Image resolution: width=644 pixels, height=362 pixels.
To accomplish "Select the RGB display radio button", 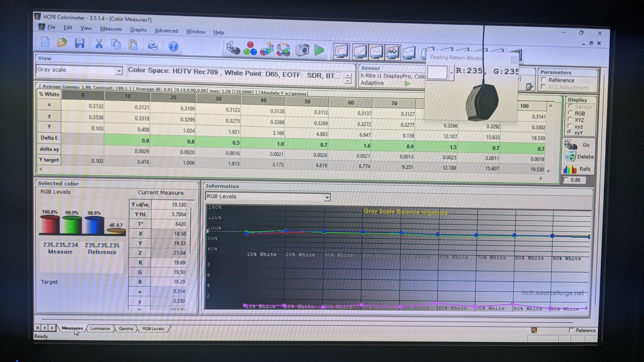I will tap(570, 113).
